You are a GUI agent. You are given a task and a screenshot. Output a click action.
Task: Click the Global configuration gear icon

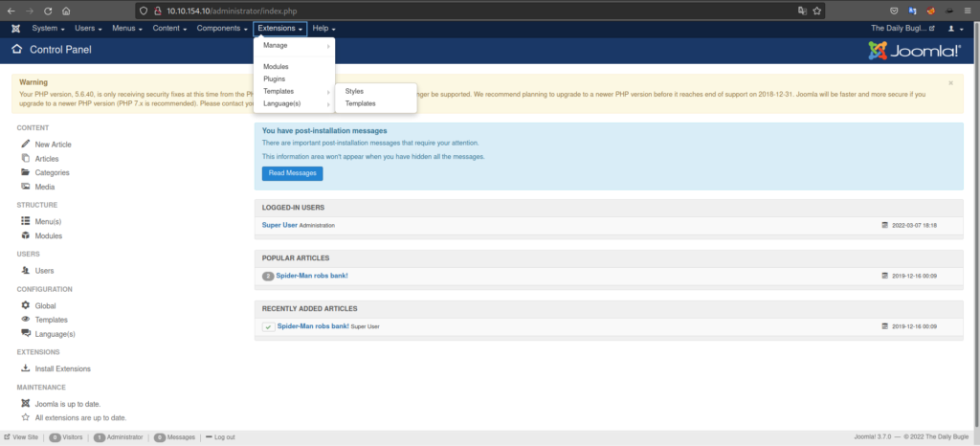25,305
